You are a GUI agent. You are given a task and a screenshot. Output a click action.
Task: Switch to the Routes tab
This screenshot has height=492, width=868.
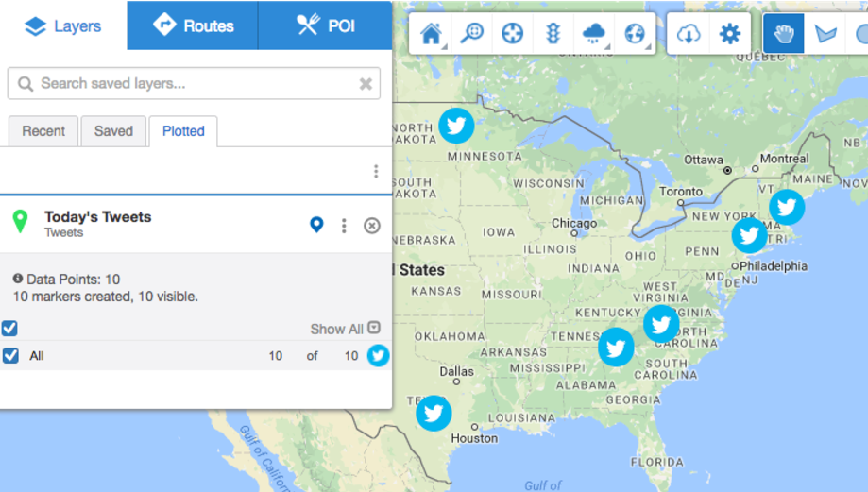pyautogui.click(x=193, y=26)
